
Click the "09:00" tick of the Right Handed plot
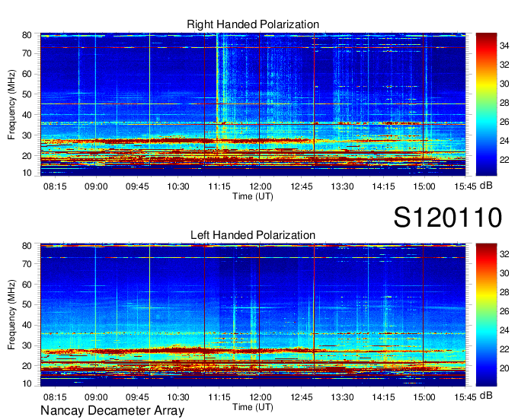coord(96,186)
